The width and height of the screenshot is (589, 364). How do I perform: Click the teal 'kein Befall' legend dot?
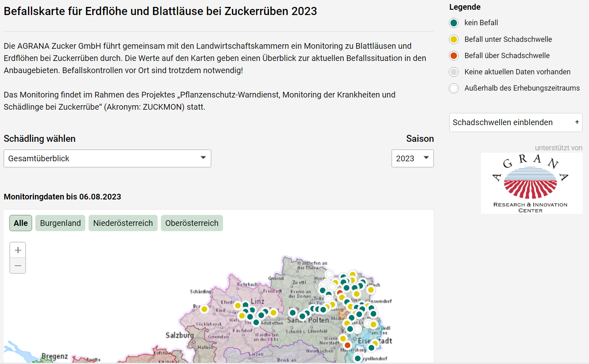pyautogui.click(x=453, y=23)
